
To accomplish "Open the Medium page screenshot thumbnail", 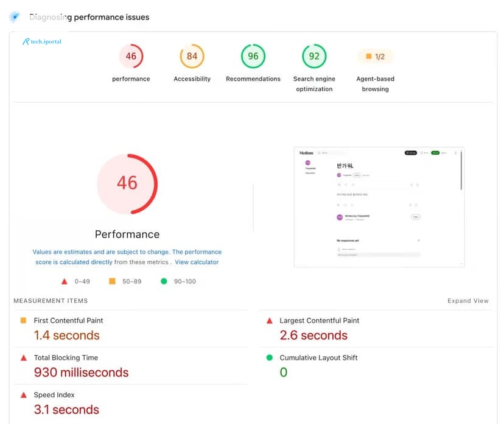I will click(379, 207).
